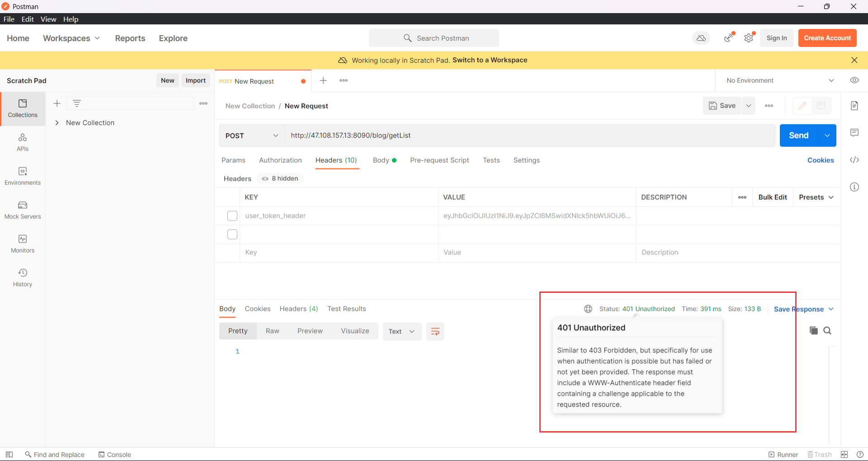Screen dimensions: 868x461
Task: Open the Collections sidebar panel
Action: [23, 108]
